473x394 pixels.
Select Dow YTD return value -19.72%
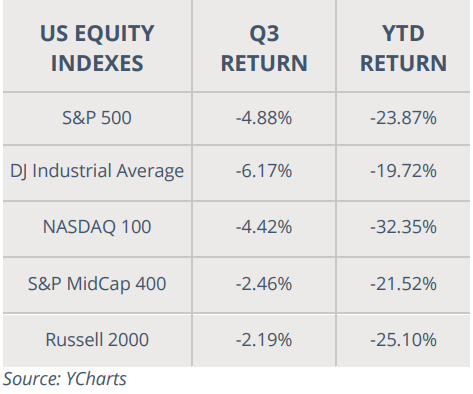(x=403, y=171)
